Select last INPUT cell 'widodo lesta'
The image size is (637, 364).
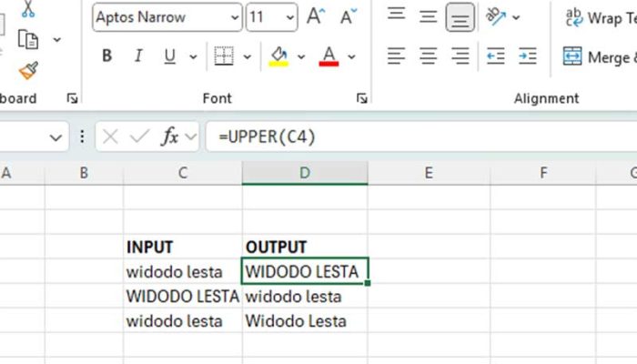[x=183, y=321]
